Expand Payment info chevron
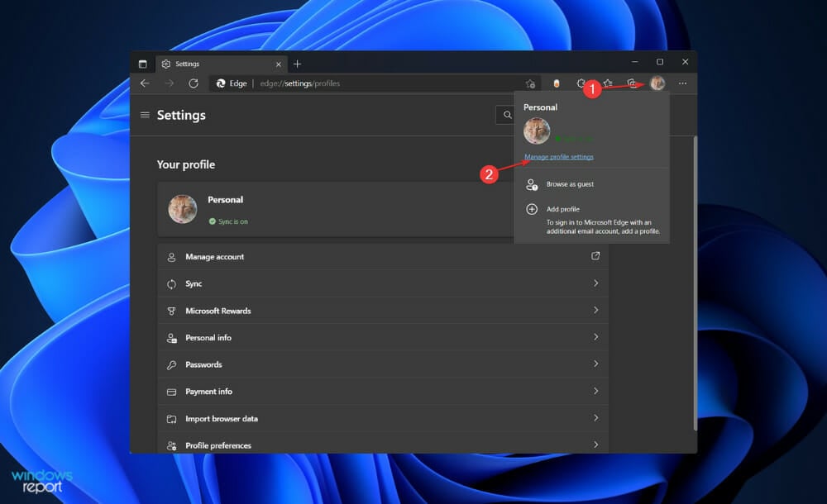Image resolution: width=827 pixels, height=504 pixels. [x=596, y=391]
